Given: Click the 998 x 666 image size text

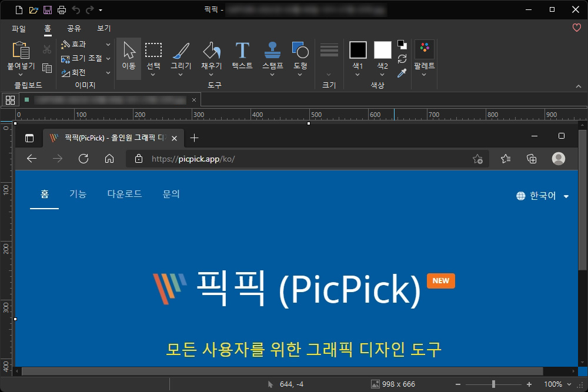Looking at the screenshot, I should [x=398, y=384].
